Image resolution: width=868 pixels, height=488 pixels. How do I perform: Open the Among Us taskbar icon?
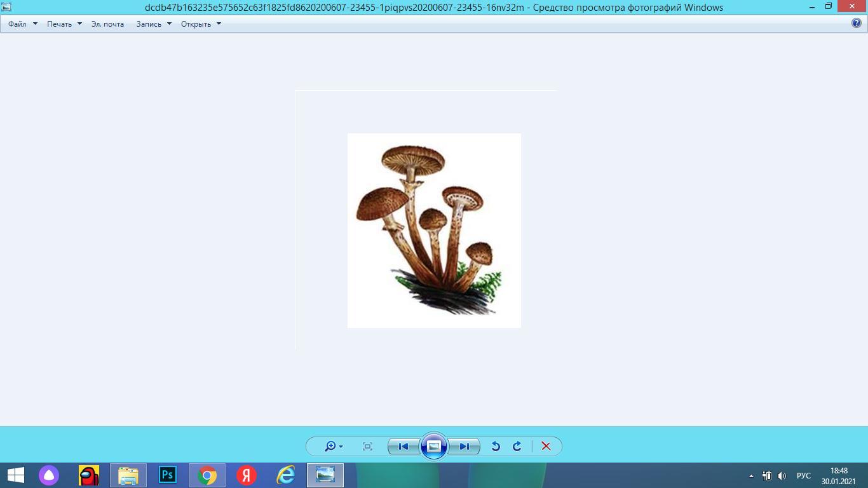89,475
